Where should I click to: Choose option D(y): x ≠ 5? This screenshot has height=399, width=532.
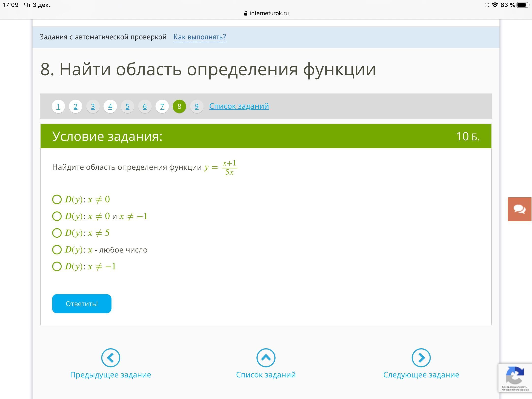click(57, 233)
